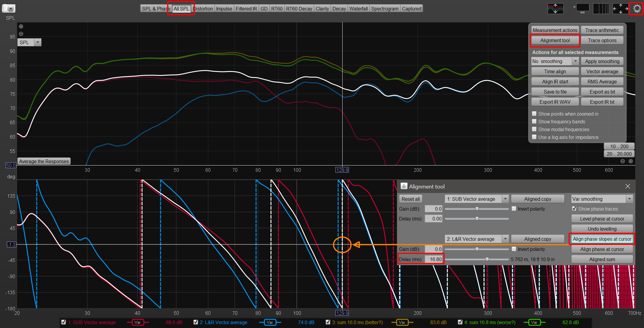Zoom out SPL vertical axis minus icon
Viewport: 644px width, 328px height.
(21, 34)
